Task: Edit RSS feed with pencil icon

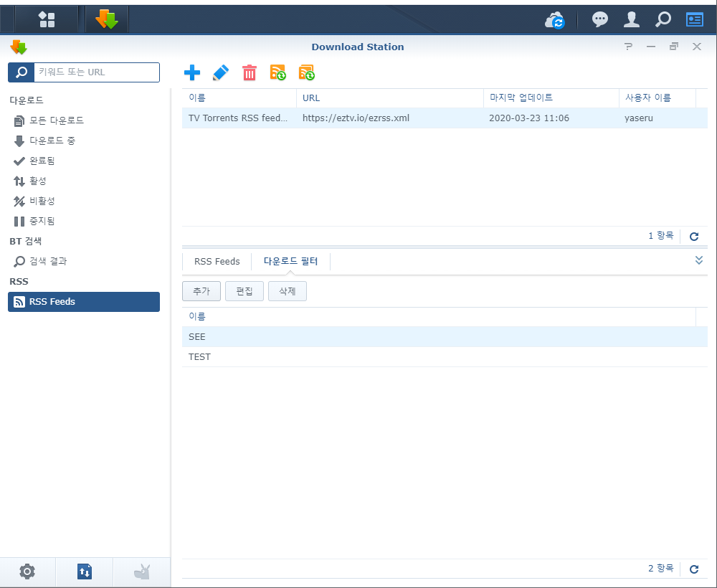Action: tap(221, 72)
